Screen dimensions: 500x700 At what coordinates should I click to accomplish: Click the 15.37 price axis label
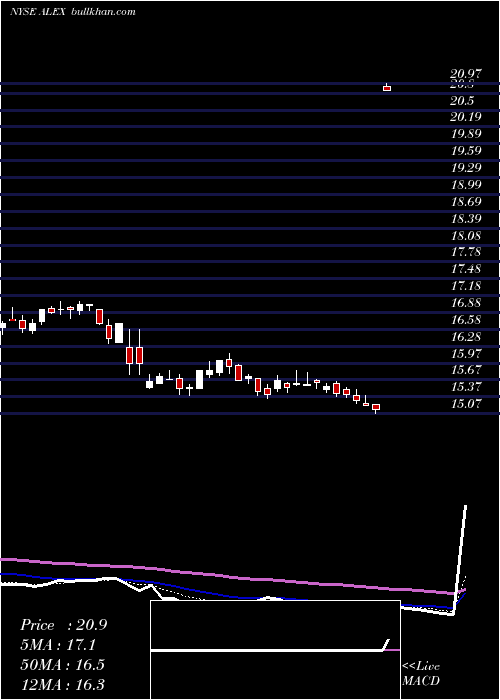pyautogui.click(x=466, y=387)
